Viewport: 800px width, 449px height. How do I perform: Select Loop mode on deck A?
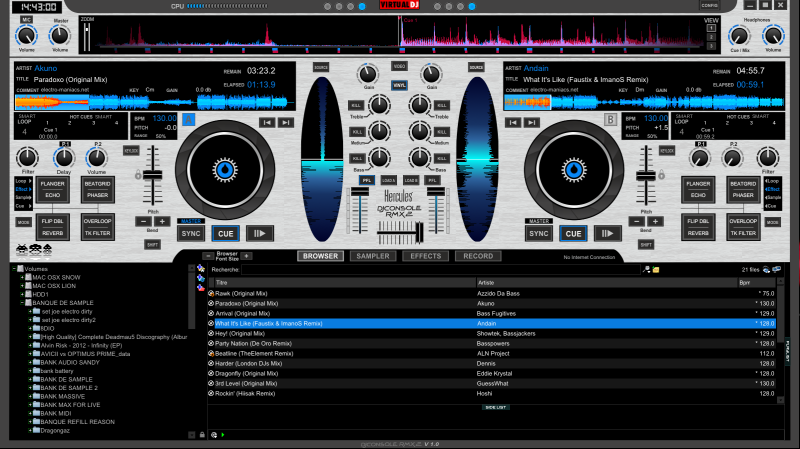(x=22, y=181)
